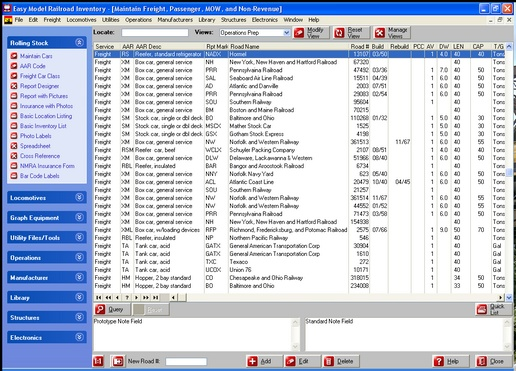Select the Texaco tank car row

click(x=299, y=262)
